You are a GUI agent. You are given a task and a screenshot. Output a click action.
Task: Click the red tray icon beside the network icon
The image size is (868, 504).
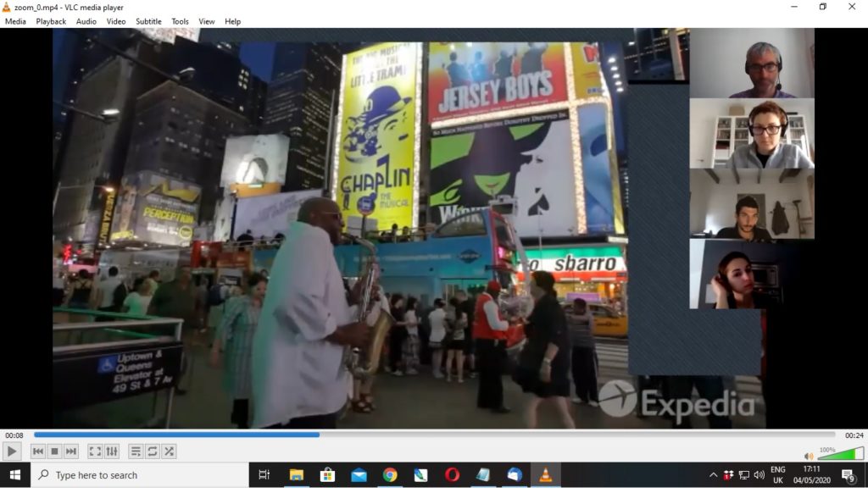point(728,475)
